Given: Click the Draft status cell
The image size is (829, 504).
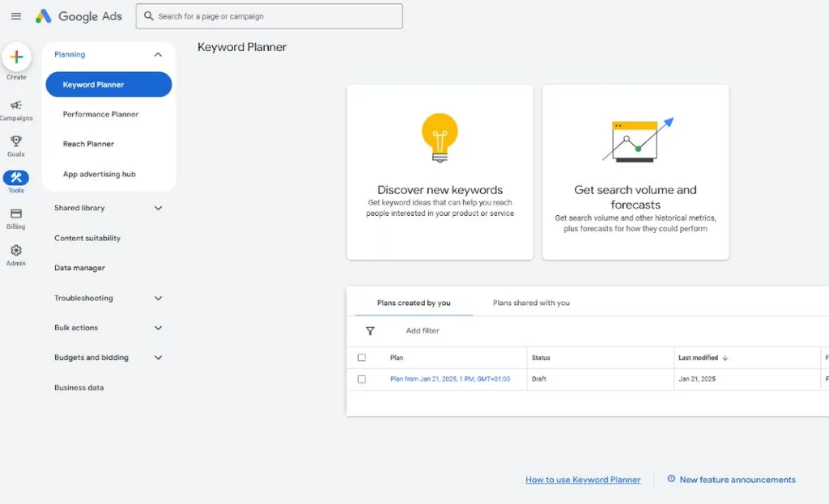Looking at the screenshot, I should [538, 379].
